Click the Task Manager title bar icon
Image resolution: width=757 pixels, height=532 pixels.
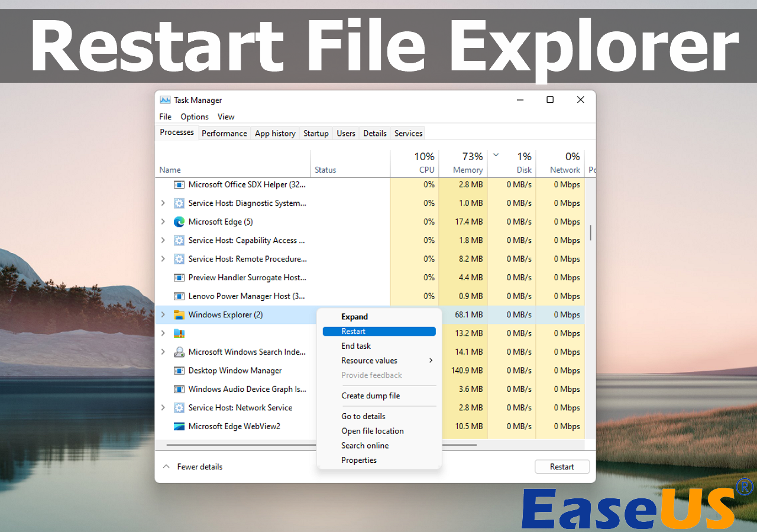click(x=165, y=100)
